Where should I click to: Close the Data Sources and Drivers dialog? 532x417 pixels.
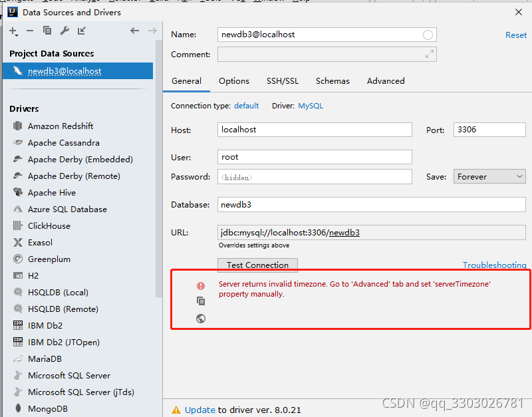pyautogui.click(x=519, y=12)
